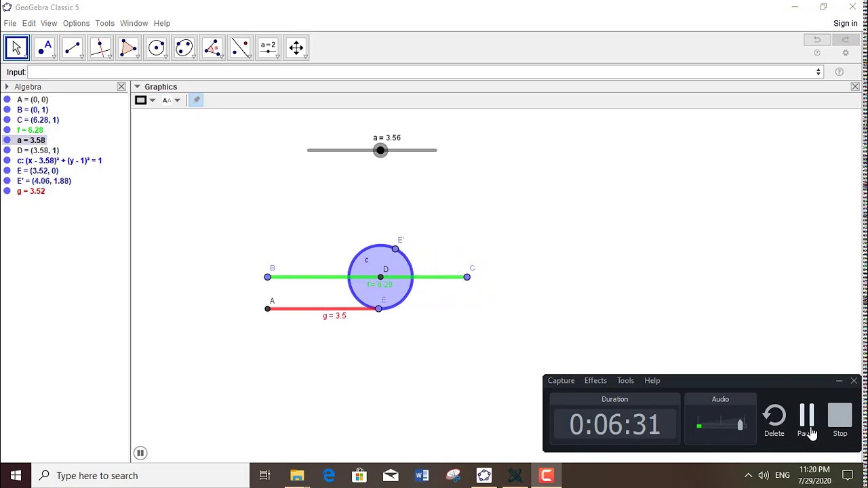Viewport: 868px width, 488px height.
Task: Toggle visibility of segment g = 3.52
Action: pos(7,191)
